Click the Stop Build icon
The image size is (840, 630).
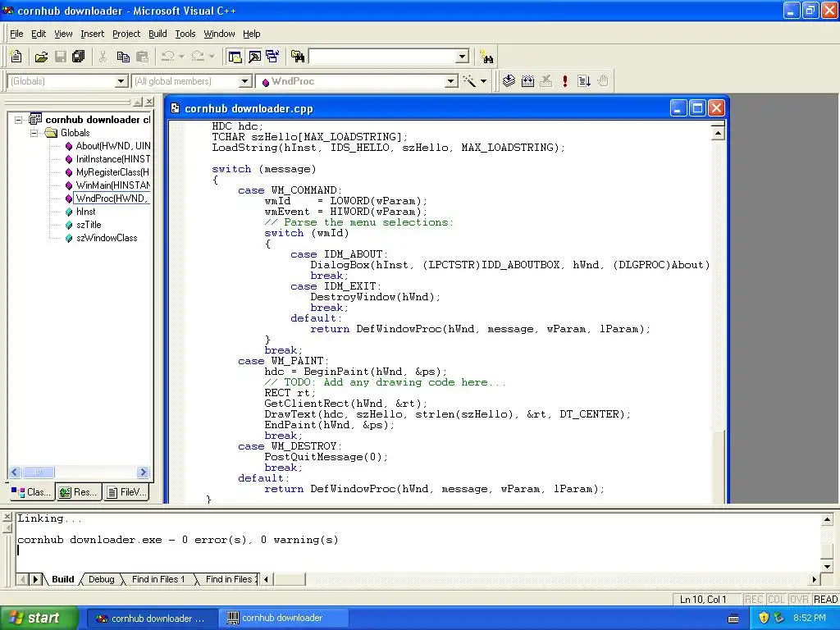[x=546, y=81]
